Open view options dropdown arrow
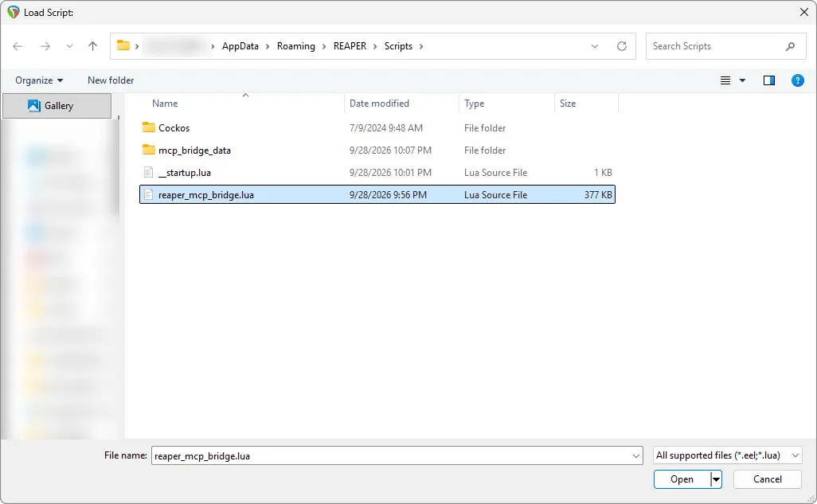This screenshot has height=504, width=817. point(742,80)
